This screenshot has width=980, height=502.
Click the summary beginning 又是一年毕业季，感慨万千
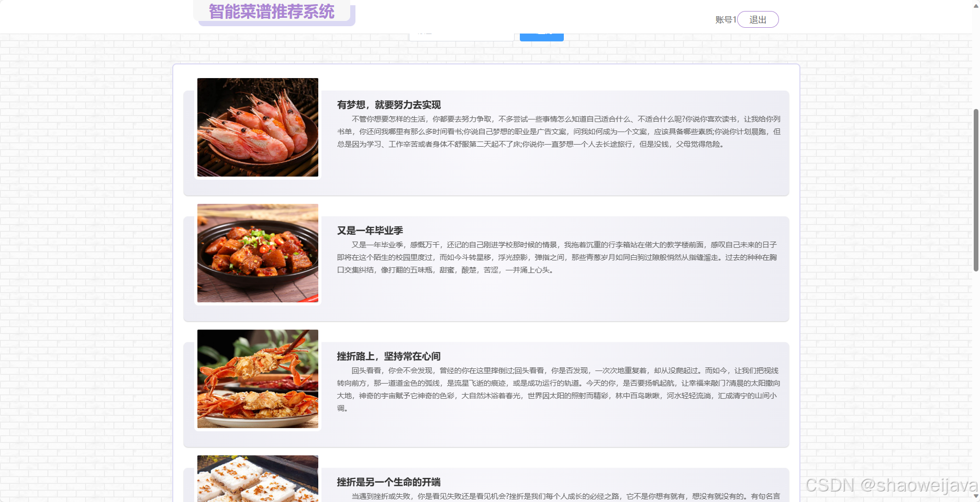pyautogui.click(x=557, y=257)
